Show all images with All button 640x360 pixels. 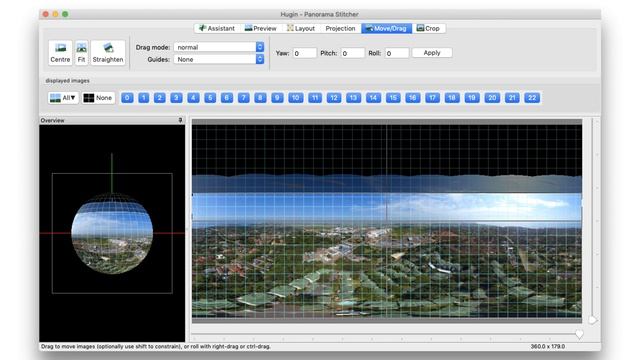[x=63, y=98]
